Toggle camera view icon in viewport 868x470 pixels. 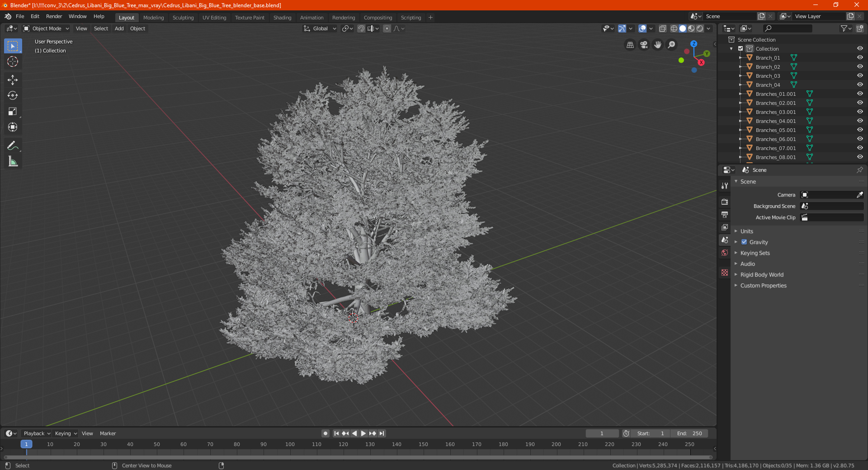644,45
